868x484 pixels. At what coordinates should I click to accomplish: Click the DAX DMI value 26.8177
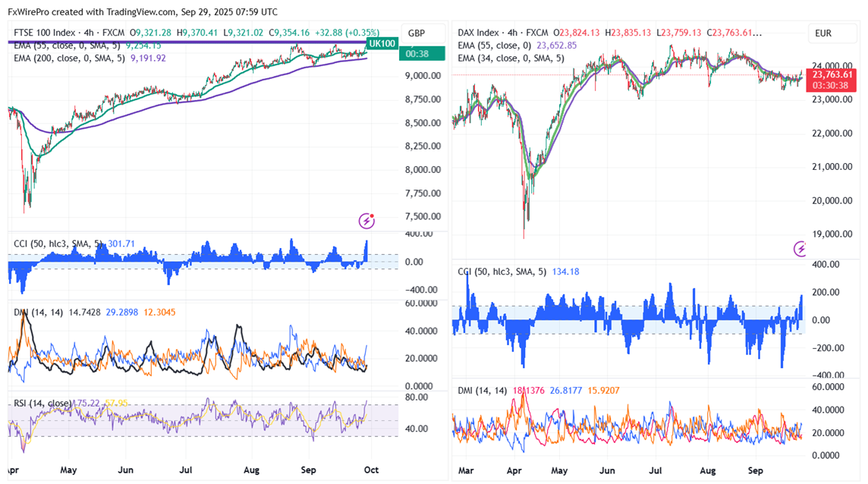(566, 391)
